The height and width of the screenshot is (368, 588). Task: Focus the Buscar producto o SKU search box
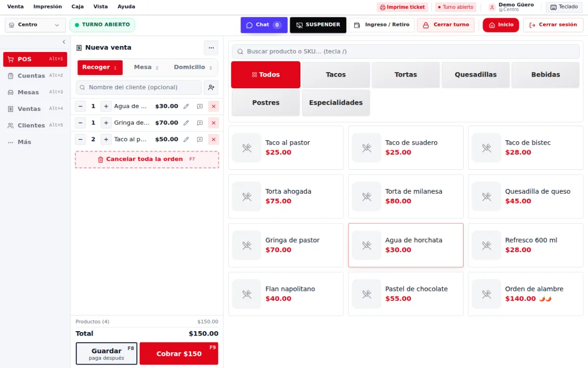coord(406,52)
